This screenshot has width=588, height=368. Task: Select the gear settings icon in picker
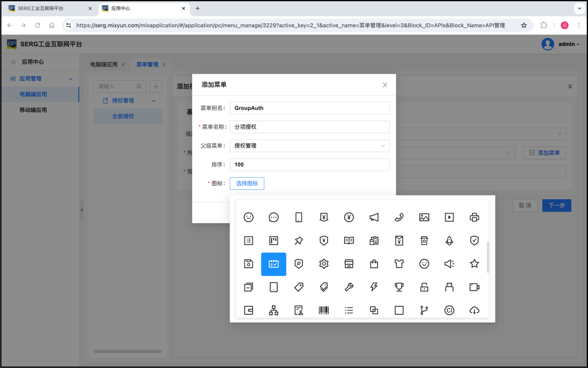click(324, 264)
